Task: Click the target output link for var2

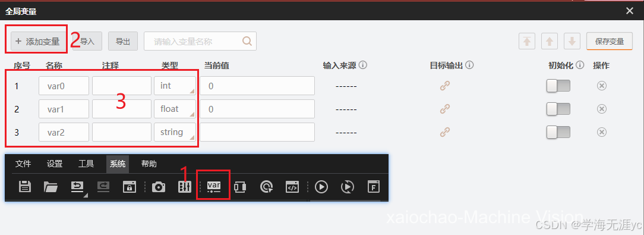Action: coord(445,131)
